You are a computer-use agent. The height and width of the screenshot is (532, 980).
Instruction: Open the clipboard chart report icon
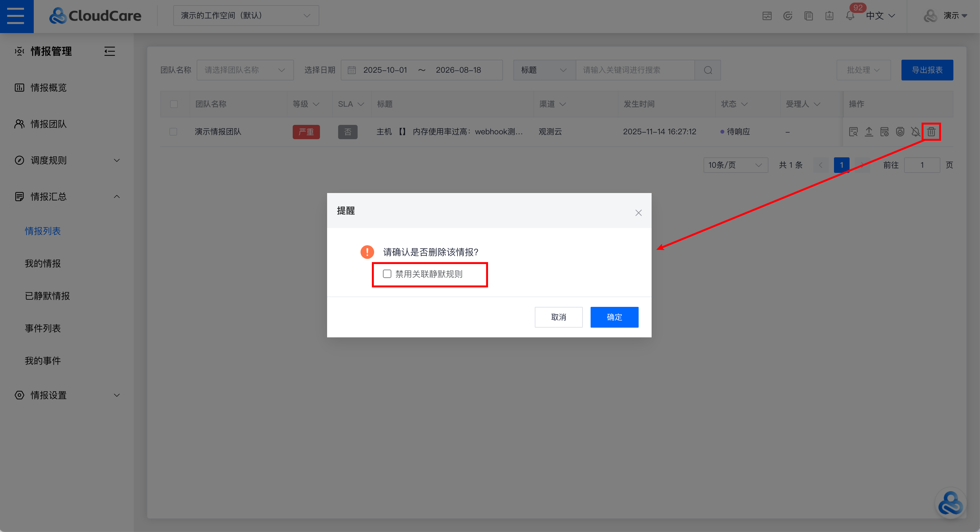pyautogui.click(x=829, y=16)
